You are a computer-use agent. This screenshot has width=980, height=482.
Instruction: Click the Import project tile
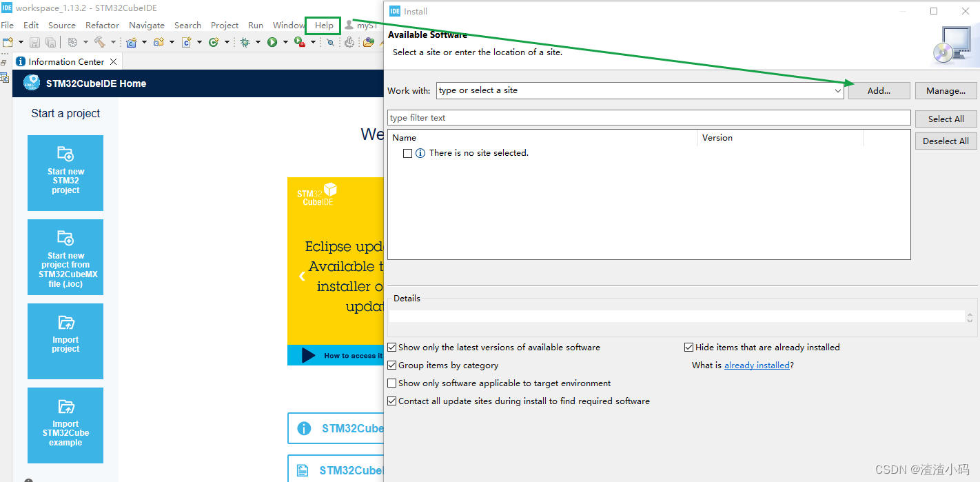[65, 341]
